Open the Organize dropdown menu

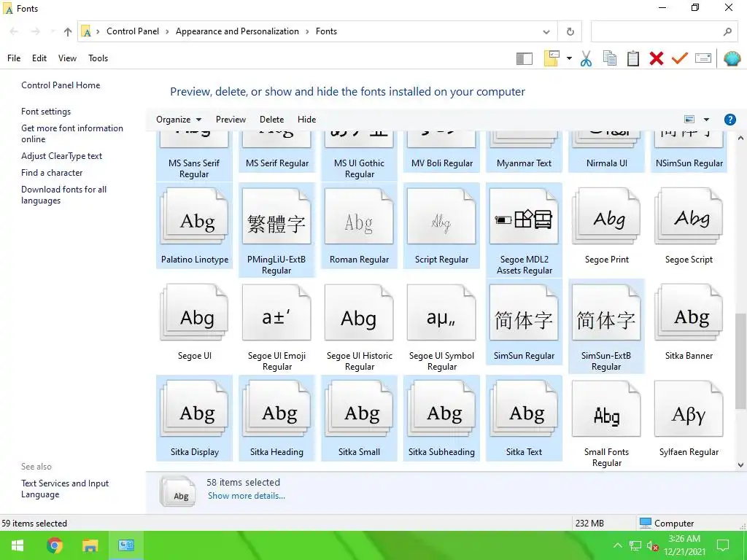pos(179,120)
